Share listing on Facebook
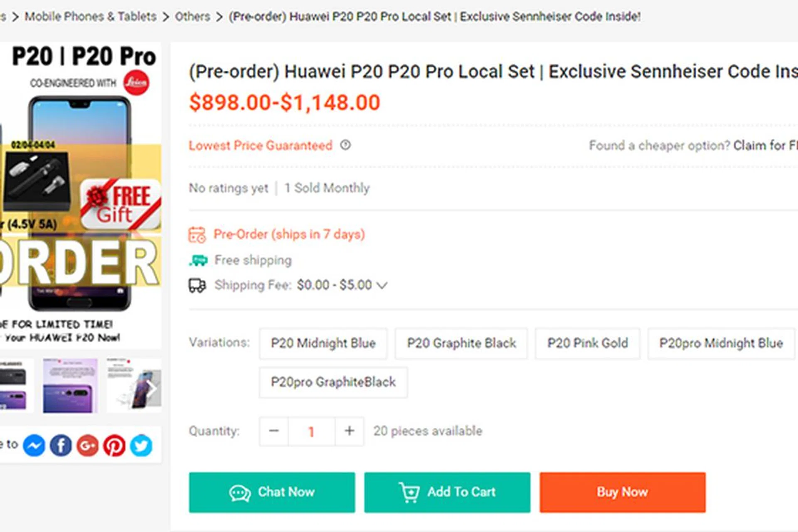This screenshot has height=532, width=798. pos(61,446)
